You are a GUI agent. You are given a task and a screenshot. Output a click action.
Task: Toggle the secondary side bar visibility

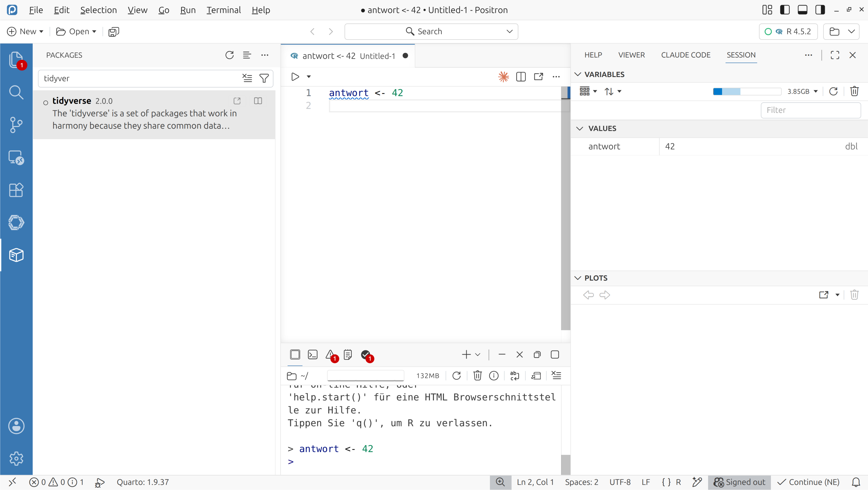(820, 10)
